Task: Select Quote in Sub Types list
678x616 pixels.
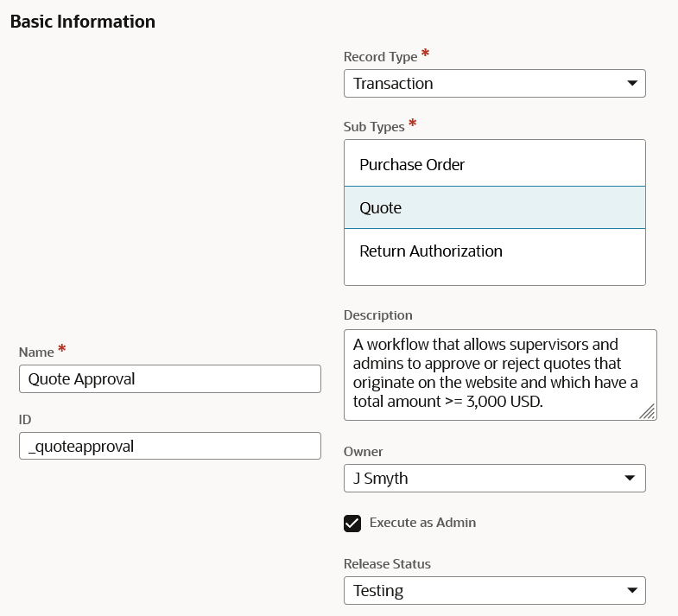Action: (495, 207)
